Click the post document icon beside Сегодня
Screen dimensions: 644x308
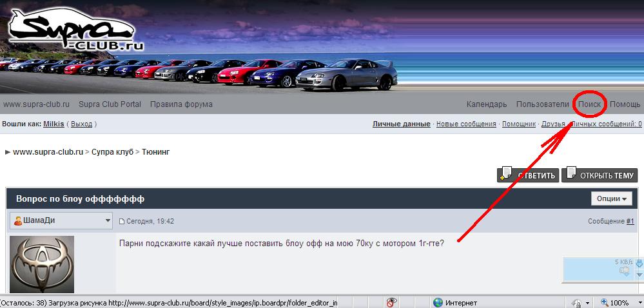122,222
